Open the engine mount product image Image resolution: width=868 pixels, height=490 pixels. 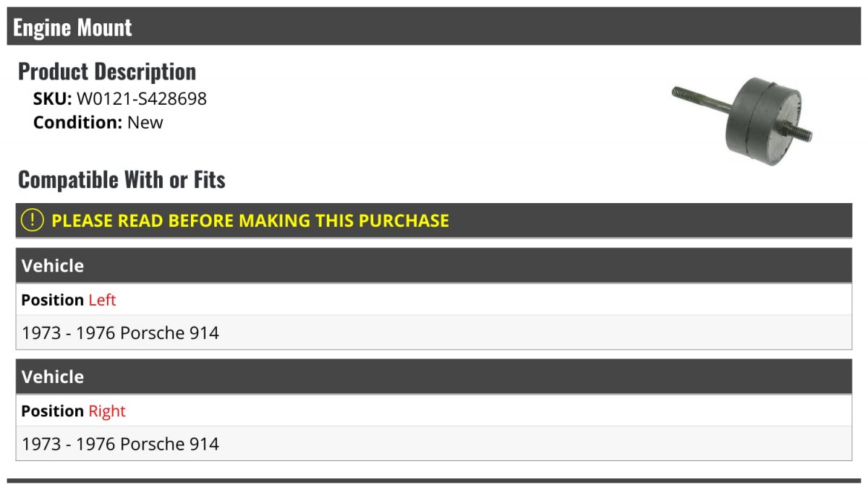click(742, 116)
